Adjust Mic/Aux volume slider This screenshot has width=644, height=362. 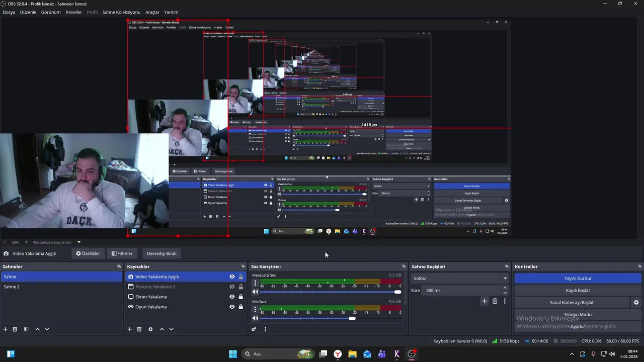coord(330,318)
